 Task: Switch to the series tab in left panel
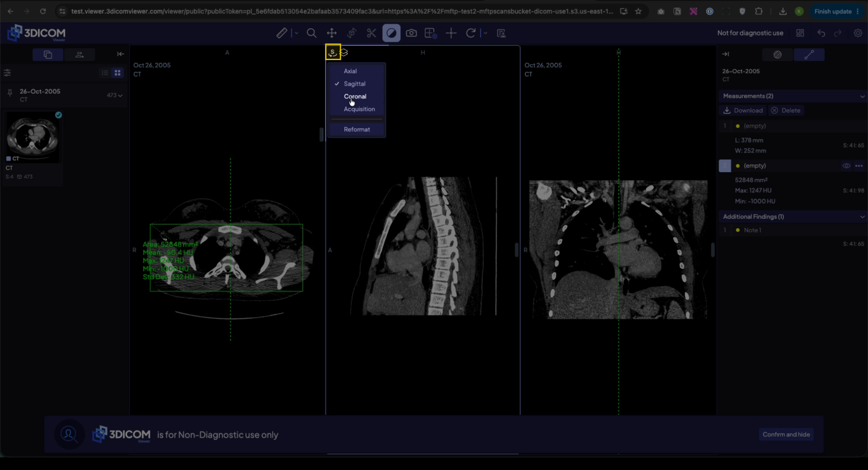47,55
